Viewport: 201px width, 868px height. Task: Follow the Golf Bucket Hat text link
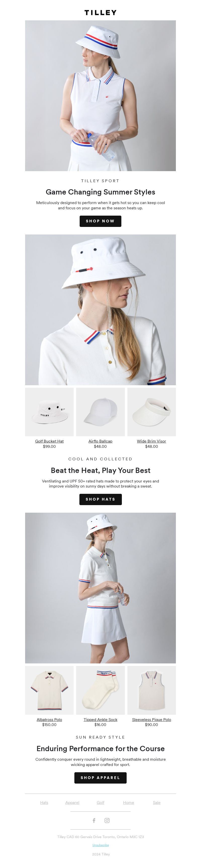[x=49, y=441]
